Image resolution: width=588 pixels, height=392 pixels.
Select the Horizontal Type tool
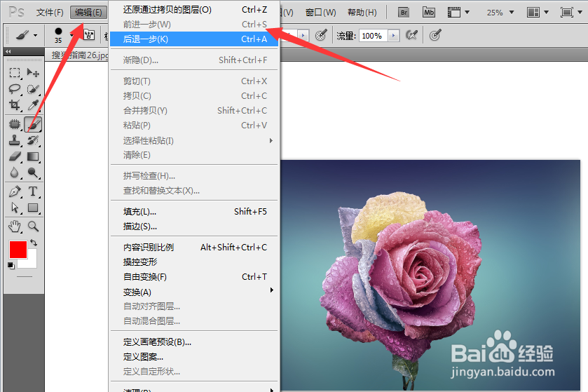pyautogui.click(x=33, y=191)
